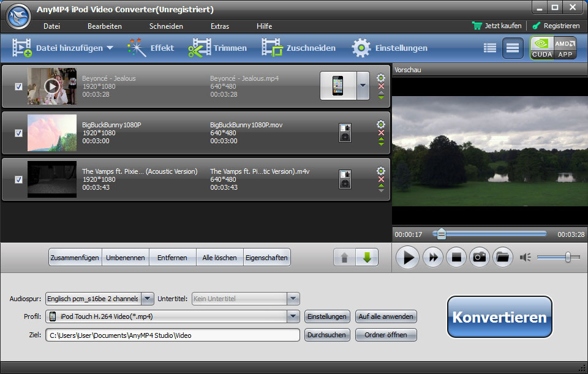This screenshot has height=374, width=588.
Task: Open the snapshot folder
Action: coord(502,258)
